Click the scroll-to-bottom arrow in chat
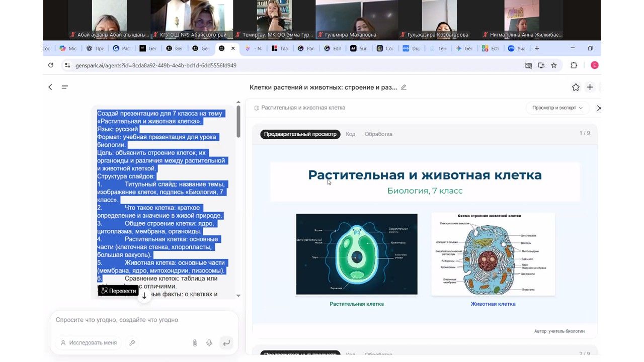Viewport: 644px width, 362px height. point(144,296)
